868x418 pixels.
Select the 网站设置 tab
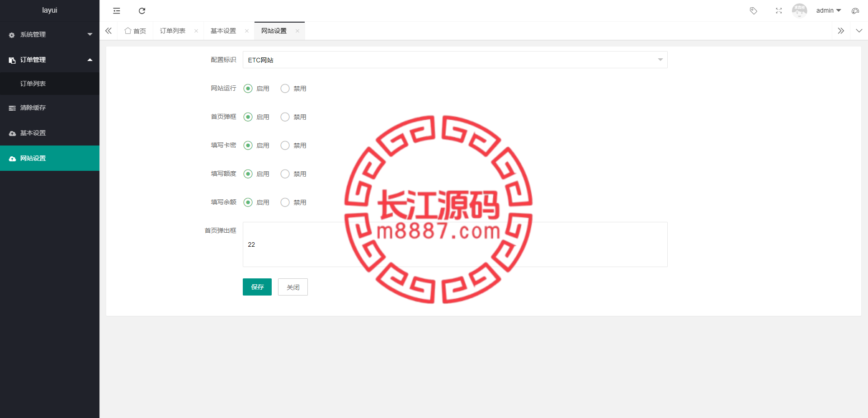point(274,31)
